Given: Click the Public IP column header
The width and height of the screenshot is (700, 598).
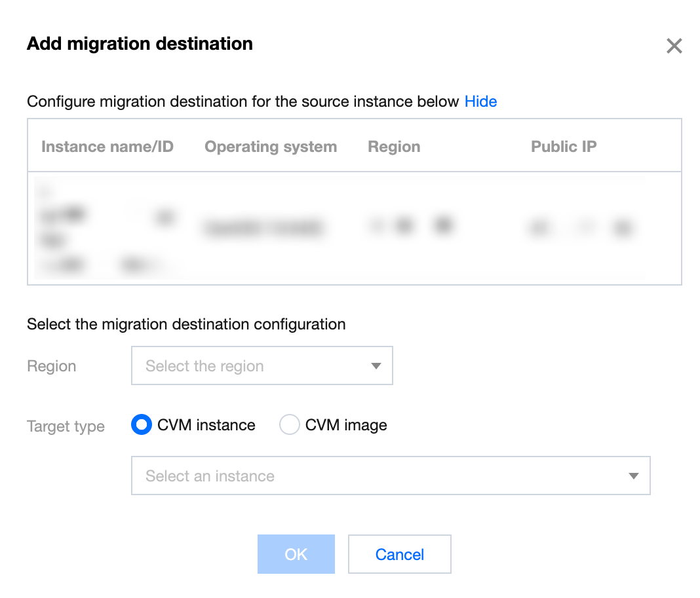Looking at the screenshot, I should 564,147.
